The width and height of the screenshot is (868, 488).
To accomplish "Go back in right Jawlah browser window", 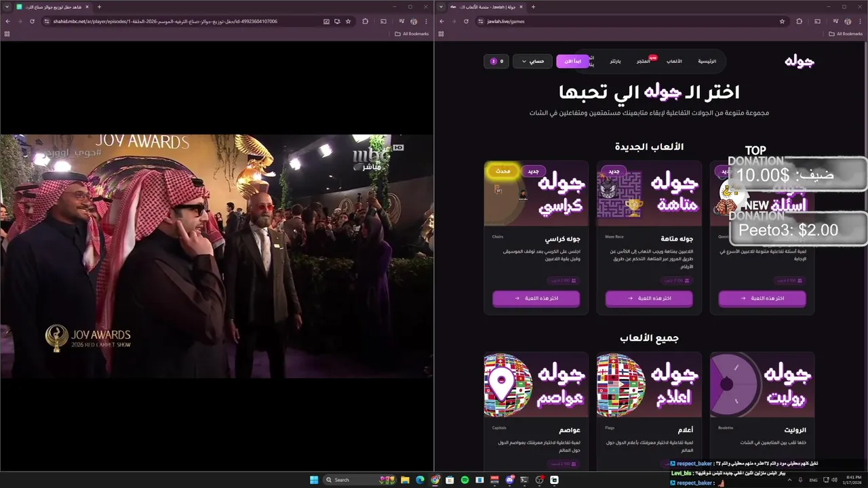I will pyautogui.click(x=441, y=21).
